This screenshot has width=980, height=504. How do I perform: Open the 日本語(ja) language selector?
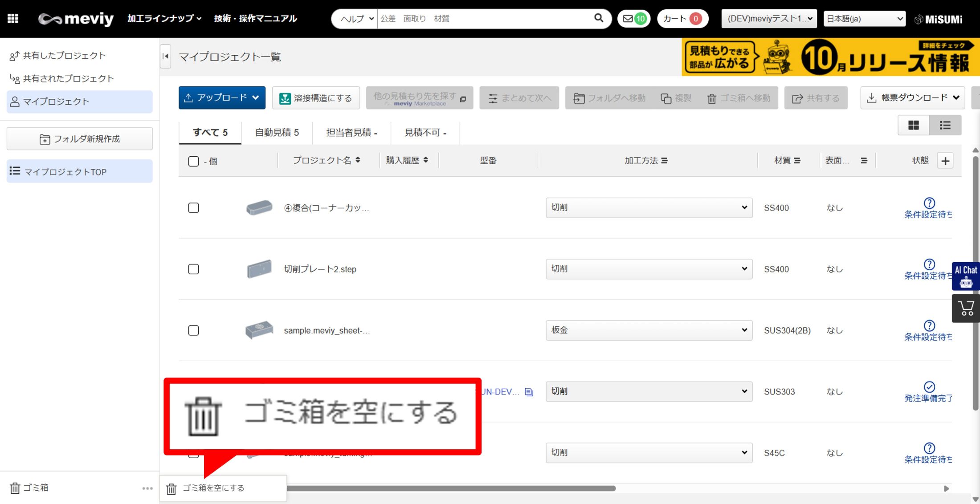pyautogui.click(x=864, y=19)
